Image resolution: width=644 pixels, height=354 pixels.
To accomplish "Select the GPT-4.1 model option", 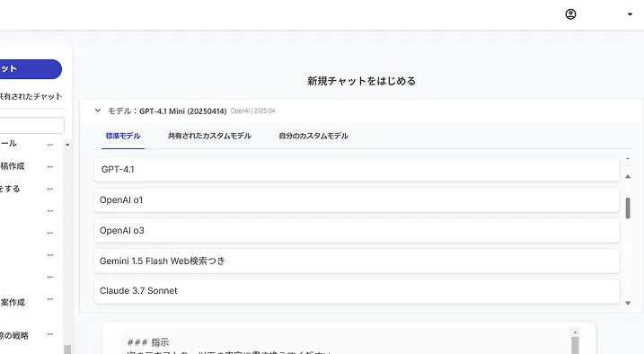I will pyautogui.click(x=357, y=169).
